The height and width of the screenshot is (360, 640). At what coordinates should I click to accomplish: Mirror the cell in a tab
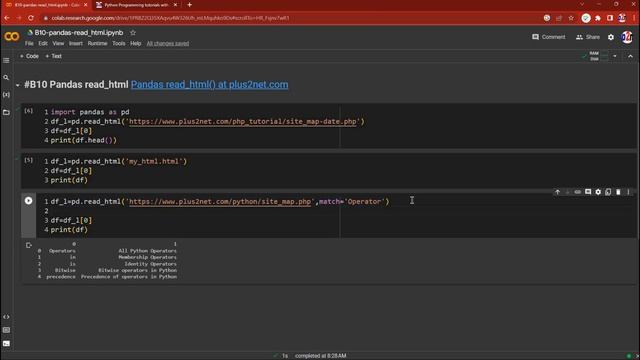tap(608, 192)
